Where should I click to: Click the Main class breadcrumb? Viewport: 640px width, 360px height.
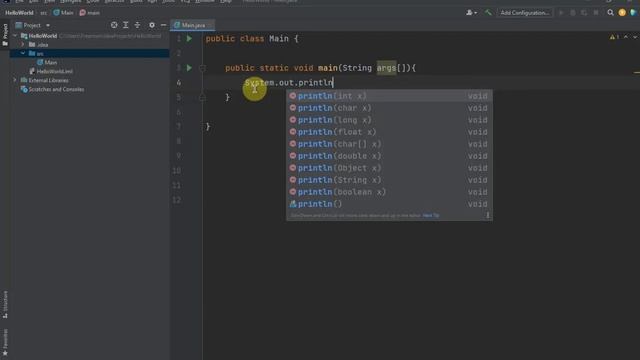tap(63, 13)
